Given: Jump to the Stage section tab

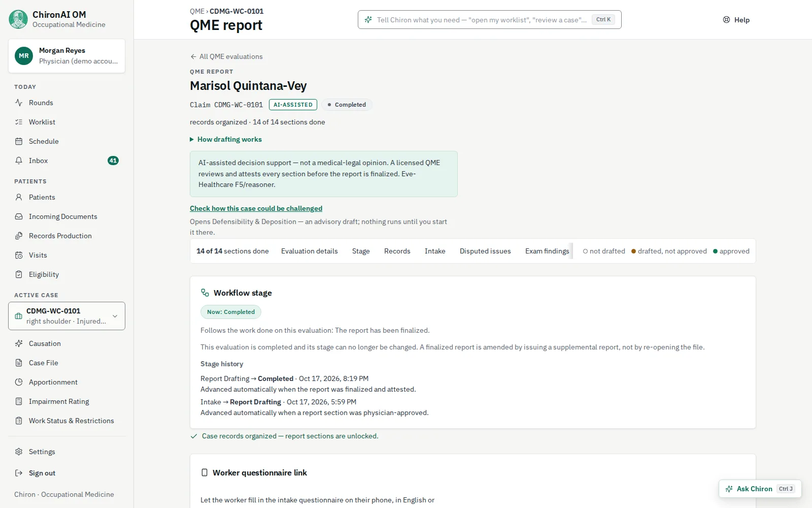Looking at the screenshot, I should coord(361,251).
